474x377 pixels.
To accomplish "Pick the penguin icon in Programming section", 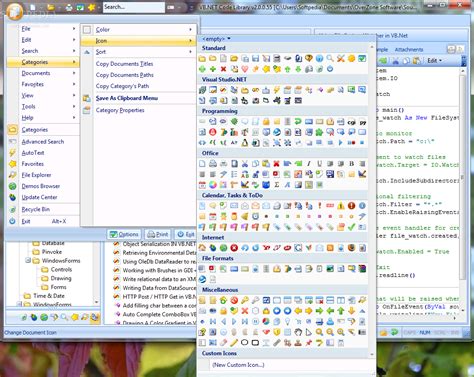I will tap(245, 143).
